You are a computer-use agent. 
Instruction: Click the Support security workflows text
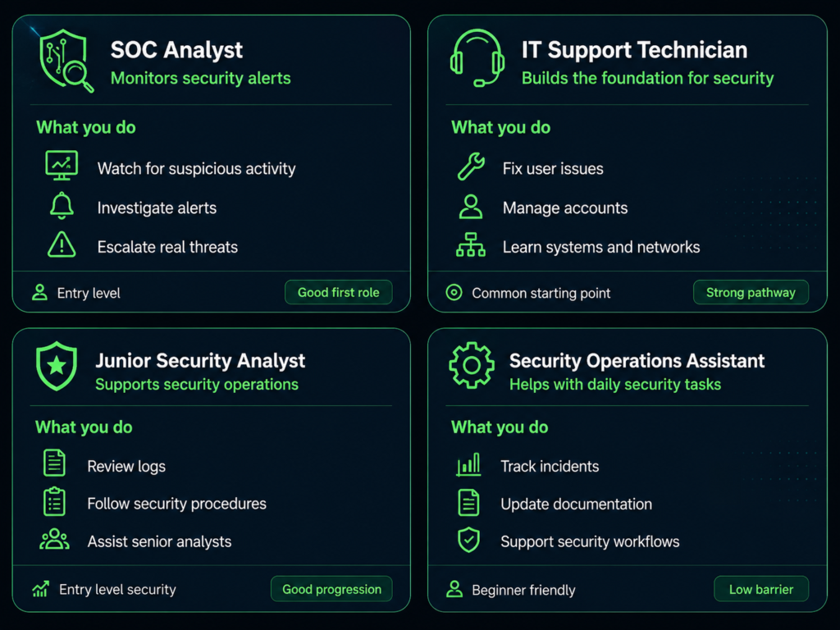(x=590, y=541)
